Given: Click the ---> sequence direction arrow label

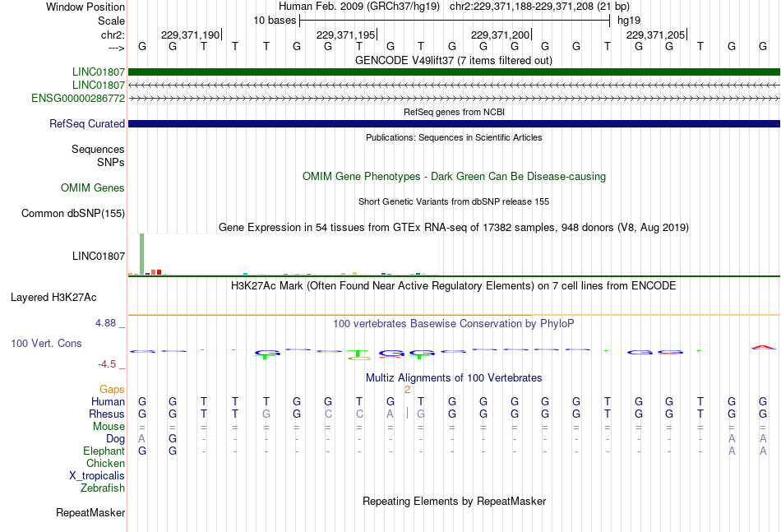Looking at the screenshot, I should (x=116, y=48).
